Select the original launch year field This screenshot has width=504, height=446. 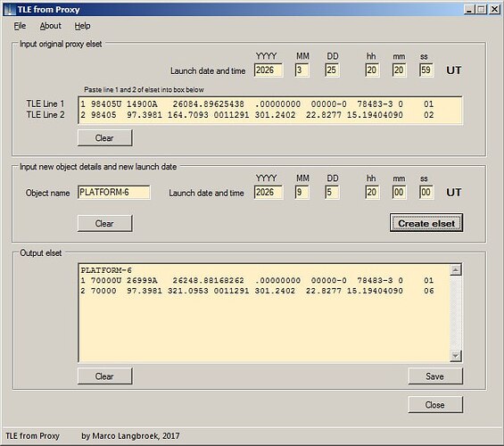[x=269, y=70]
